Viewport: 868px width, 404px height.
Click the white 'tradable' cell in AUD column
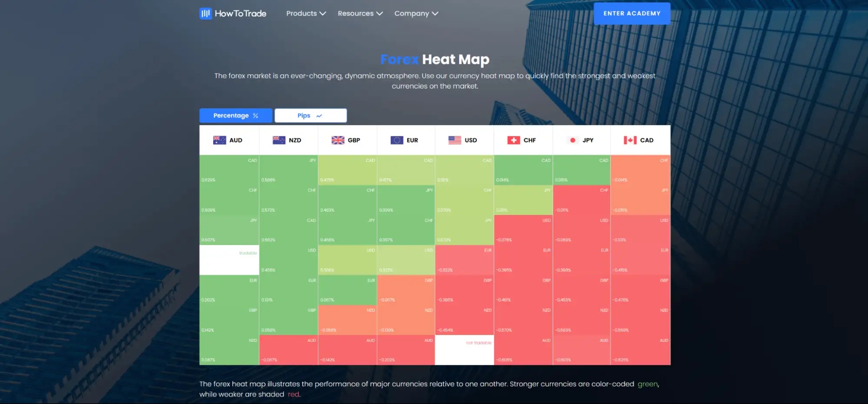click(x=229, y=260)
